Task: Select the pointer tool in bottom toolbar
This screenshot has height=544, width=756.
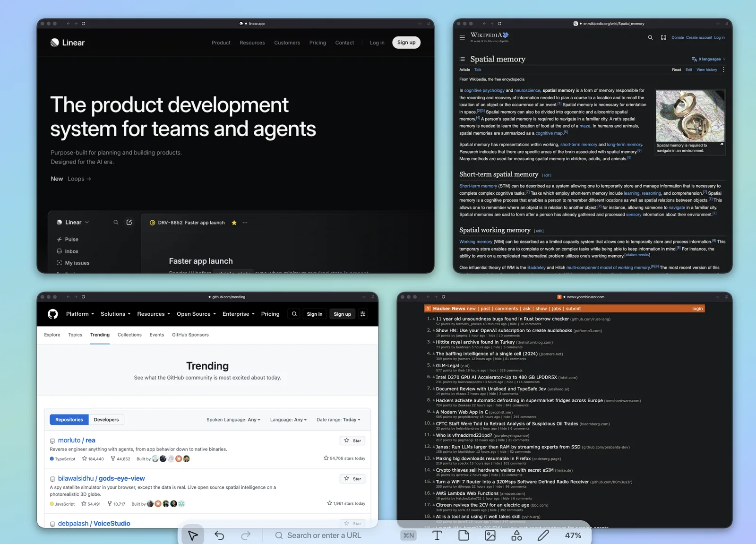Action: [x=193, y=535]
